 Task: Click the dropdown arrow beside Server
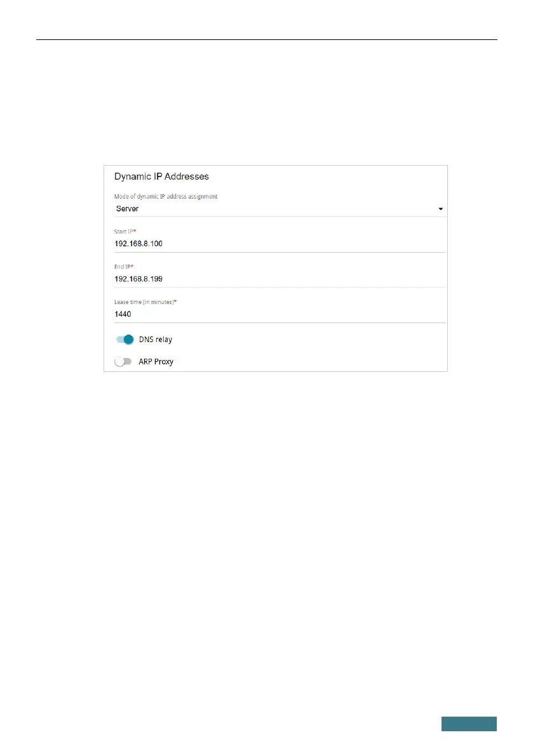[441, 209]
